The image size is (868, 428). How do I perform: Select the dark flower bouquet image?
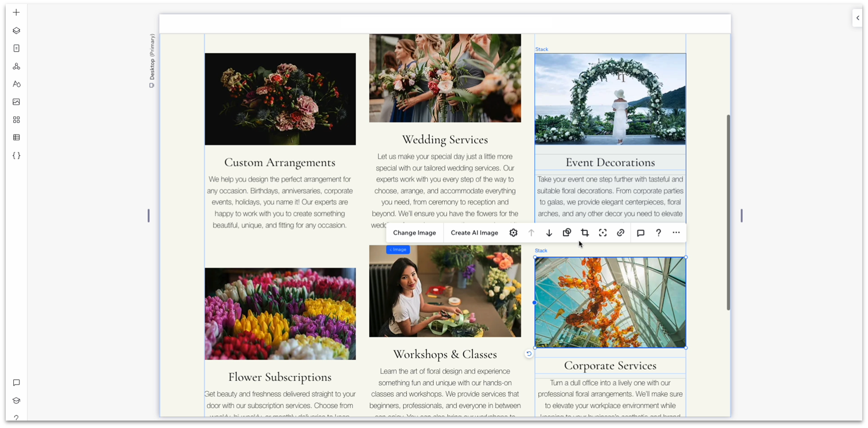tap(280, 99)
